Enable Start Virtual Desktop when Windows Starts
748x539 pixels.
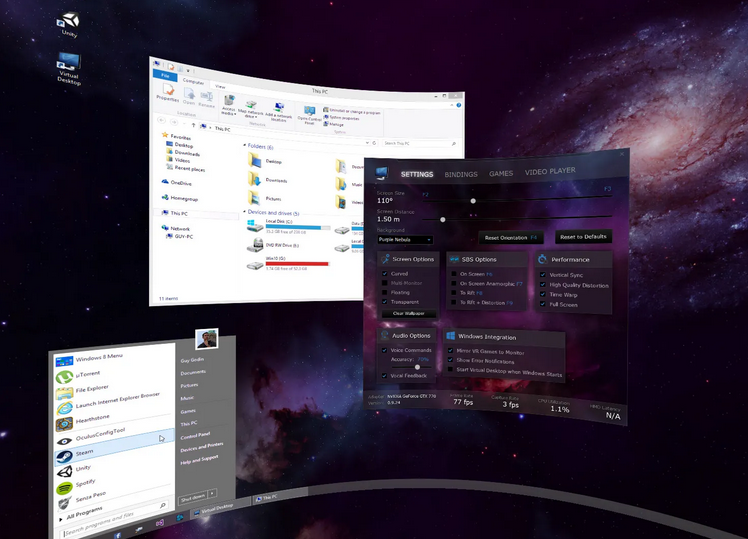pos(450,369)
